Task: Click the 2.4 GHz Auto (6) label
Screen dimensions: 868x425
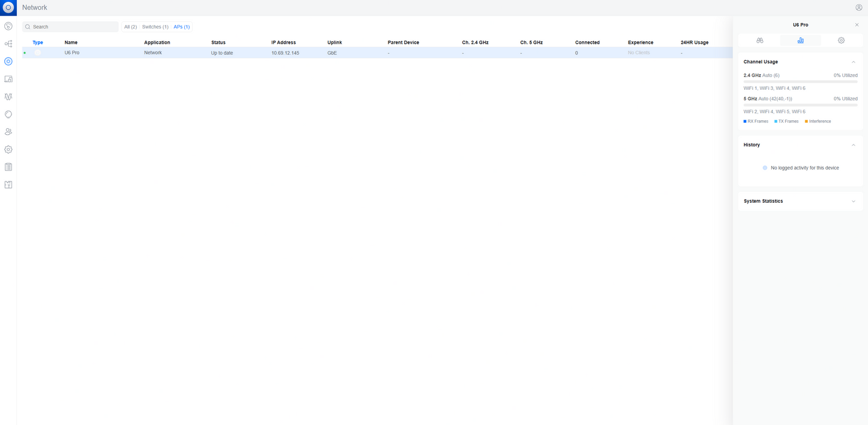Action: tap(762, 75)
